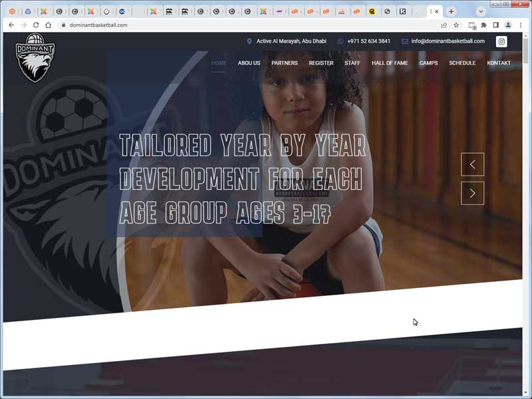532x399 pixels.
Task: Go to the REGISTER page
Action: [x=321, y=63]
